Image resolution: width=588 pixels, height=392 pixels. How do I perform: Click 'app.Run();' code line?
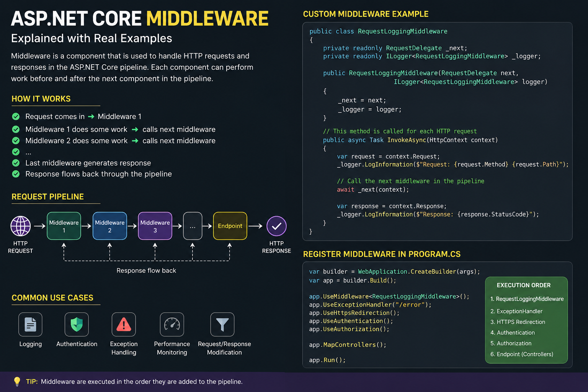327,360
